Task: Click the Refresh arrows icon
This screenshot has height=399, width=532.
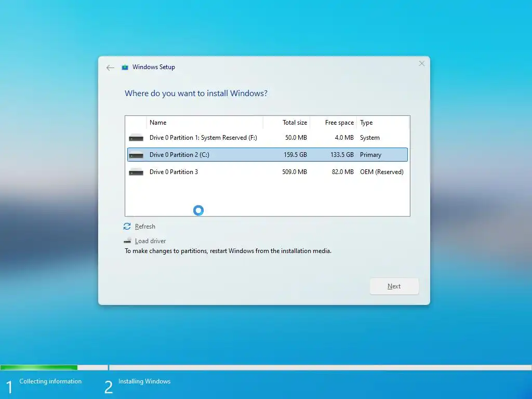Action: point(127,227)
